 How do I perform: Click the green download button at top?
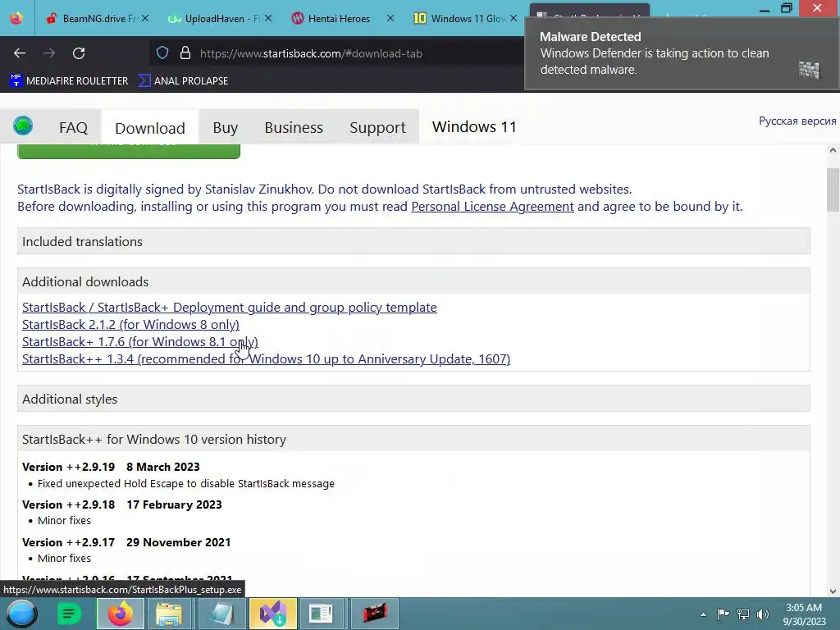pyautogui.click(x=129, y=151)
